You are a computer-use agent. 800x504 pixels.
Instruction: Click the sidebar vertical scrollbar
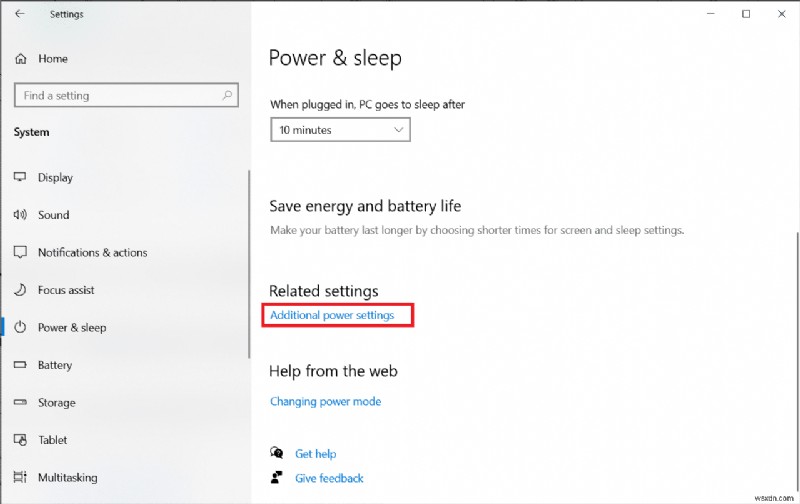click(248, 262)
